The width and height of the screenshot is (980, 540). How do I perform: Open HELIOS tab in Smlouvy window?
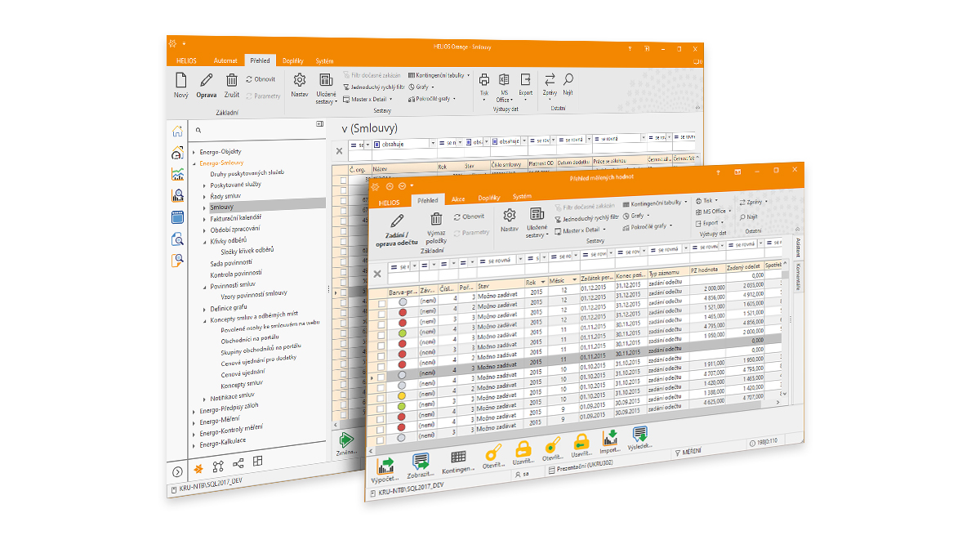click(x=186, y=60)
